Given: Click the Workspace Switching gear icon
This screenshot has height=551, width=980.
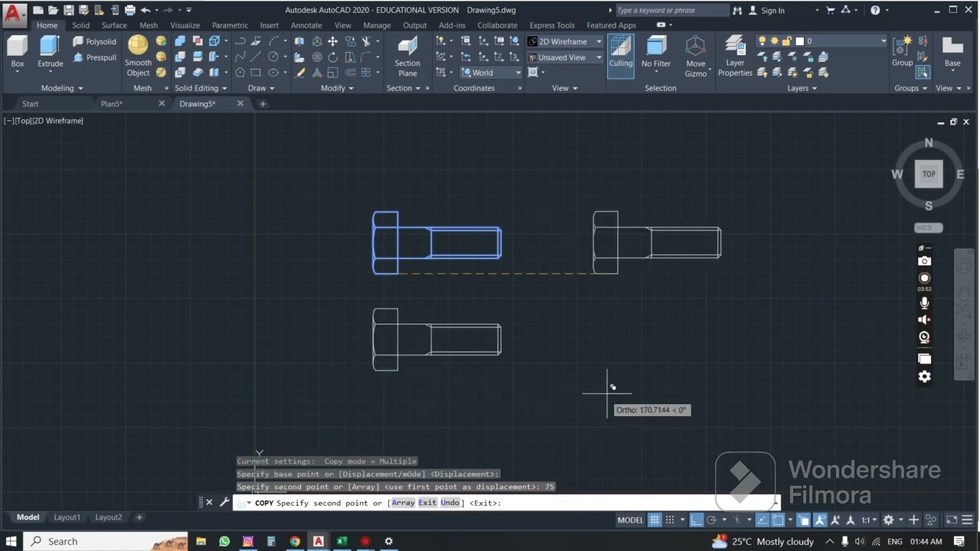Looking at the screenshot, I should pyautogui.click(x=888, y=520).
